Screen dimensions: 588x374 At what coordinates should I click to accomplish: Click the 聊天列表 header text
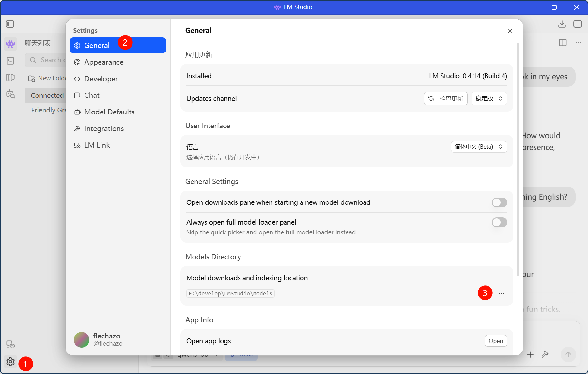pos(38,43)
